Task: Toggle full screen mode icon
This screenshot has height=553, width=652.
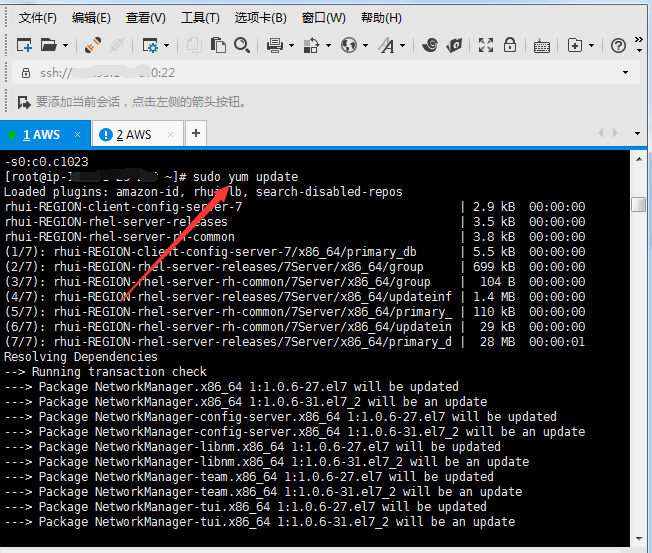Action: pos(486,45)
